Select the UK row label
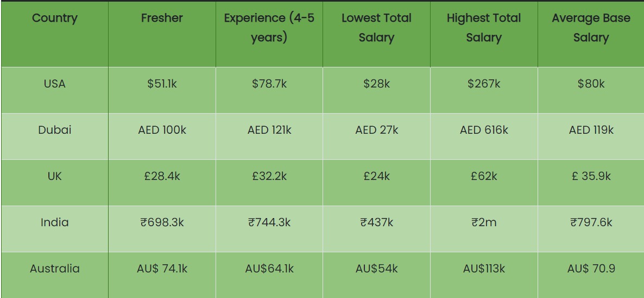This screenshot has width=644, height=298. click(x=54, y=176)
